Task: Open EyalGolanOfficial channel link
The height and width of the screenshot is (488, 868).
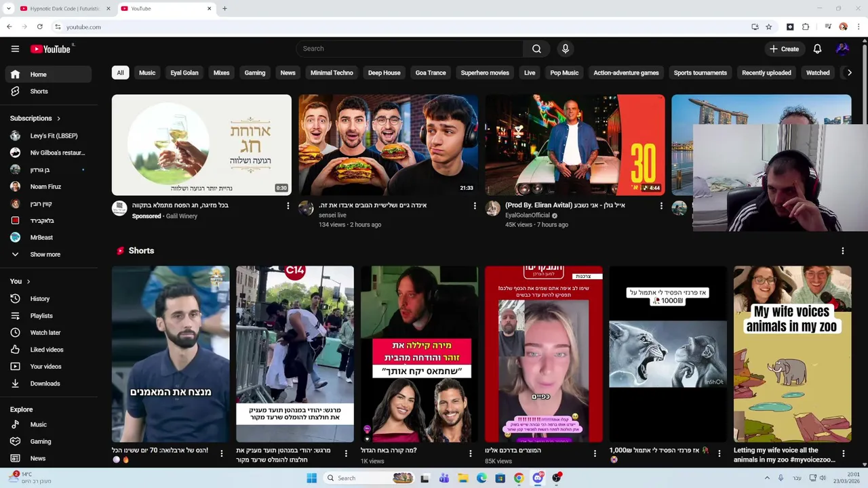Action: pos(528,215)
